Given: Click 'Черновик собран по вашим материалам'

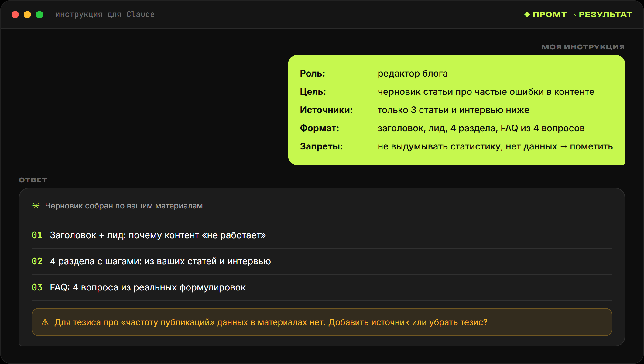Looking at the screenshot, I should [x=124, y=206].
